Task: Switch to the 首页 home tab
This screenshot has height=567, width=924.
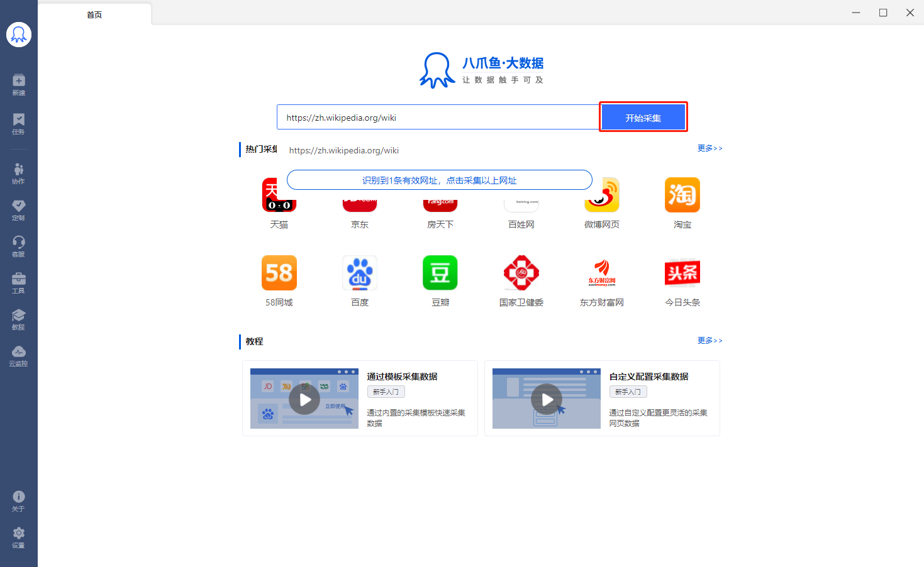Action: coord(94,14)
